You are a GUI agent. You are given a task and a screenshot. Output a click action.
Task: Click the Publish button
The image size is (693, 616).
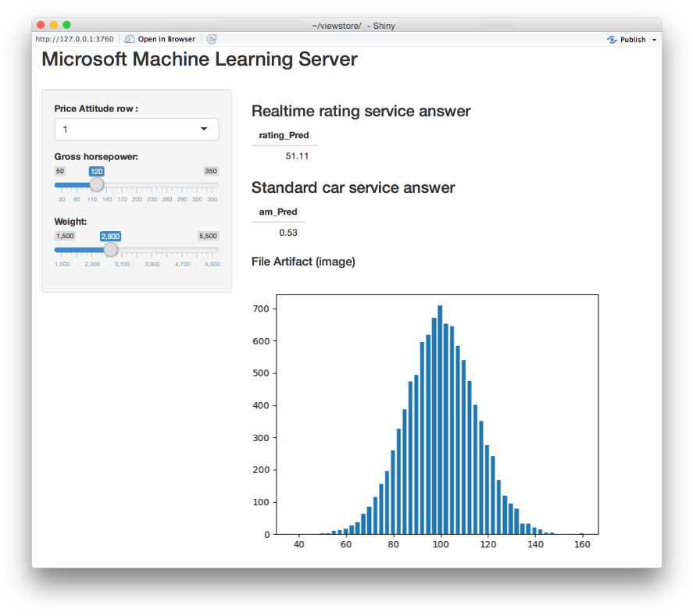[x=632, y=40]
